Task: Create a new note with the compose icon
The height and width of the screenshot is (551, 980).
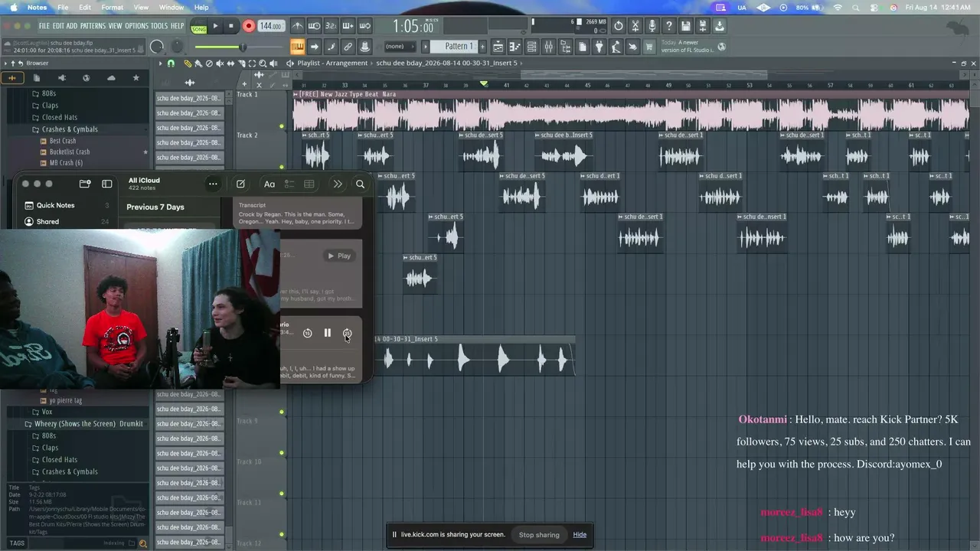Action: pyautogui.click(x=240, y=184)
